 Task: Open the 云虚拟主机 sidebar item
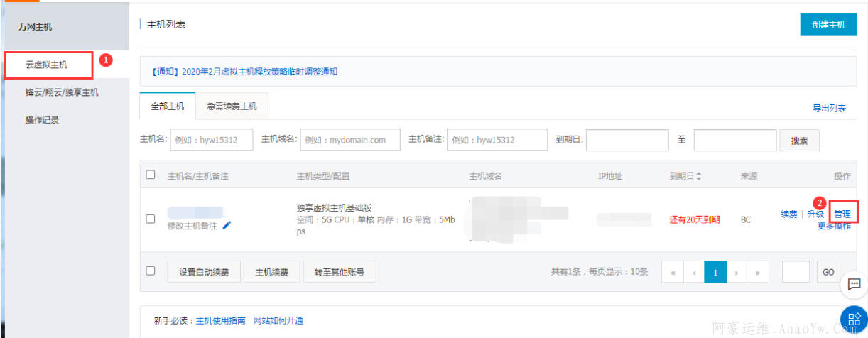47,65
